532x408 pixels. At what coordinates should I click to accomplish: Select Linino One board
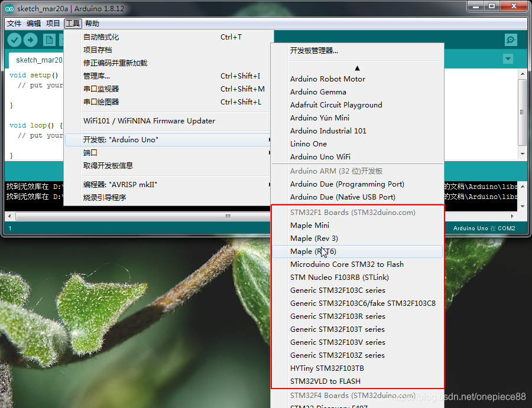click(x=357, y=143)
